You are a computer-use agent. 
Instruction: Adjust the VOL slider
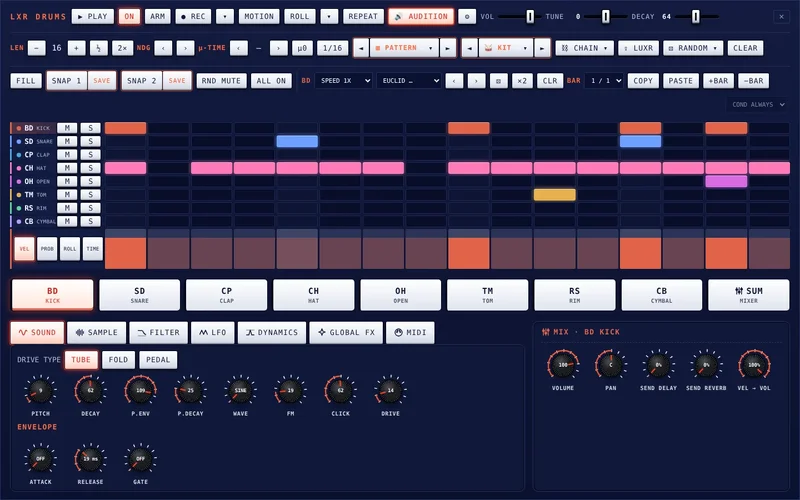click(x=519, y=16)
